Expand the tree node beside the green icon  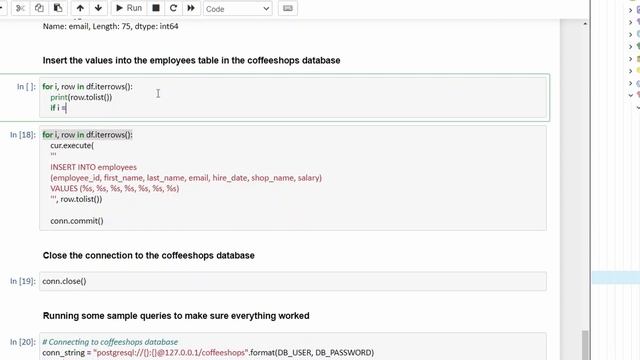pyautogui.click(x=631, y=47)
